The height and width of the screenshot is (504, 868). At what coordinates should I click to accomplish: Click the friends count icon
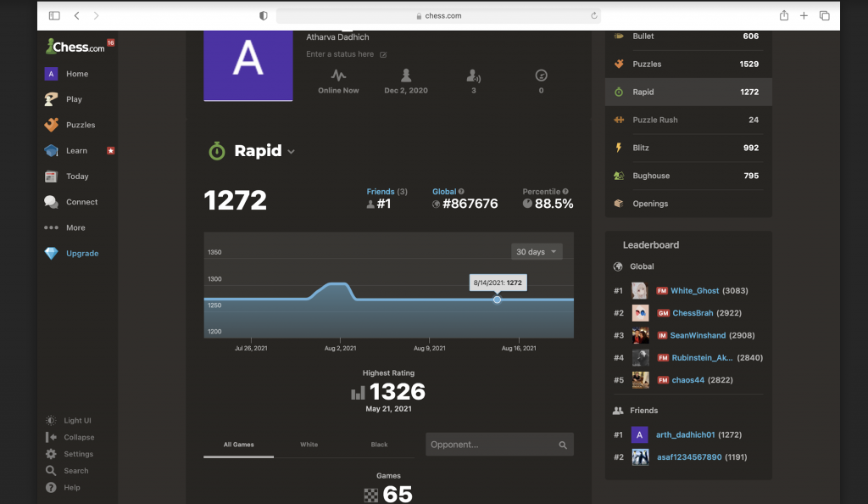point(473,75)
